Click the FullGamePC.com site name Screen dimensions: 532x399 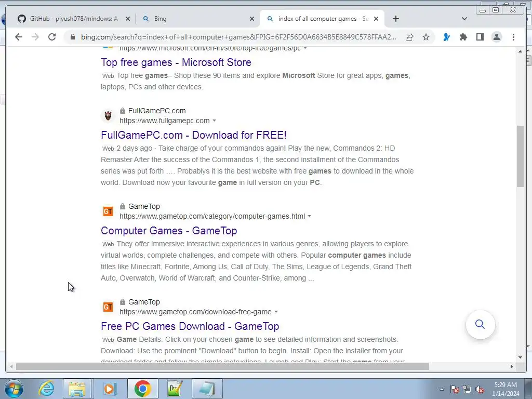(x=157, y=111)
